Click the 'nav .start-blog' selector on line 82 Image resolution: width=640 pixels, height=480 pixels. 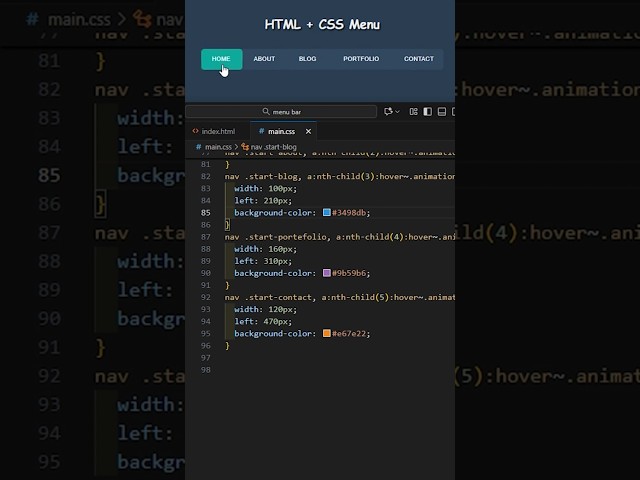point(263,176)
